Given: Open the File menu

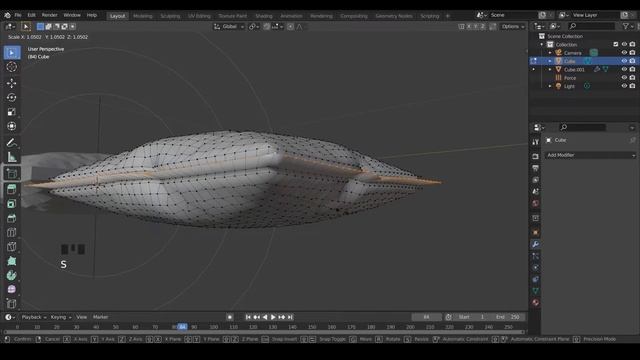Looking at the screenshot, I should coord(18,15).
